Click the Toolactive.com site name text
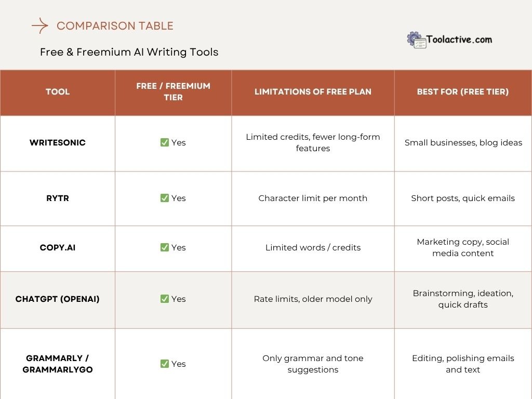 pos(459,39)
